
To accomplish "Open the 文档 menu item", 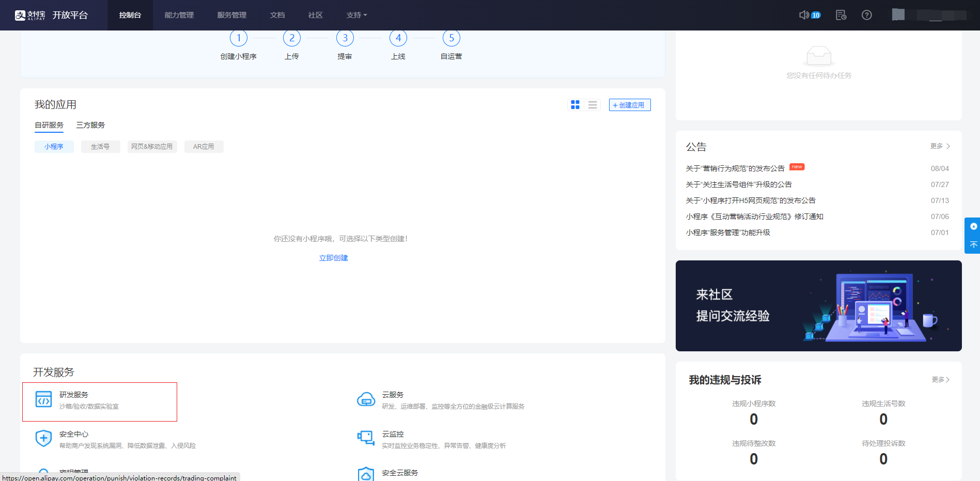I will point(277,15).
